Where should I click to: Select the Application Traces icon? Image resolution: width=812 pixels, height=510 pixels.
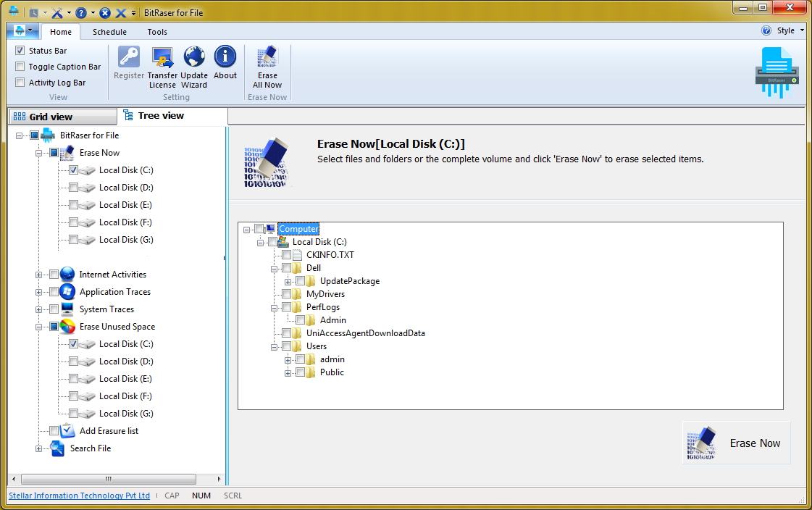[67, 292]
